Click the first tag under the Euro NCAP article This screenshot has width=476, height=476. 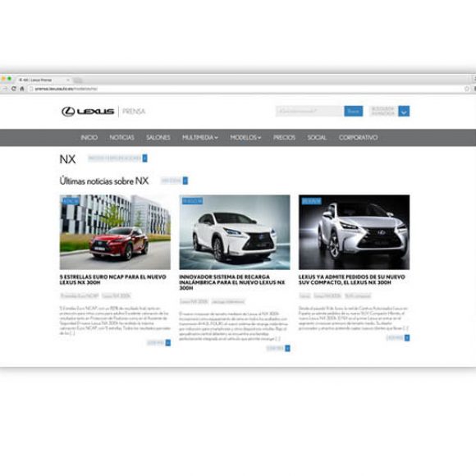click(x=80, y=295)
